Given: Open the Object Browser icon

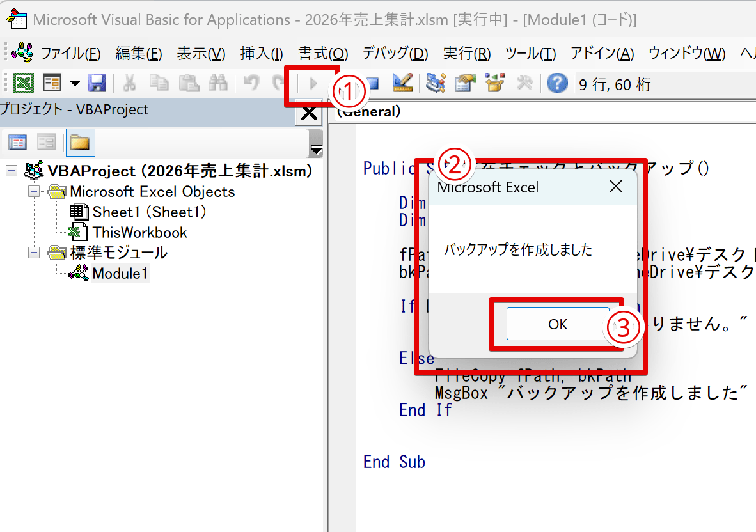Looking at the screenshot, I should coord(495,84).
